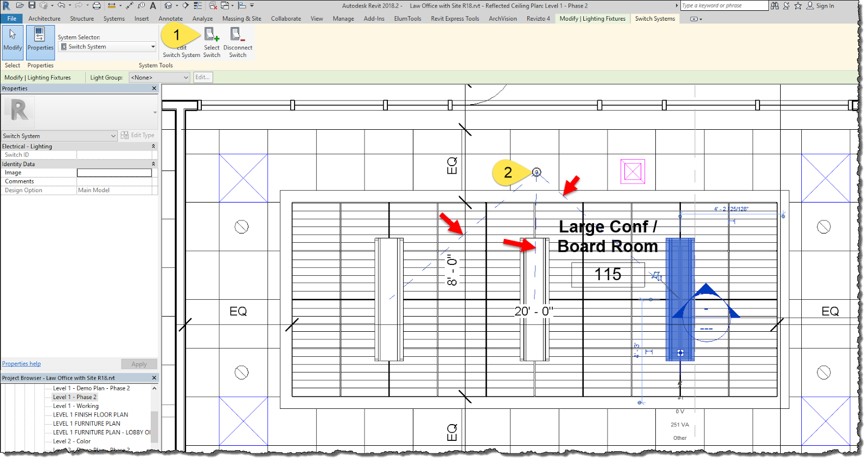Open the Undo history dropdown arrow

pos(69,5)
